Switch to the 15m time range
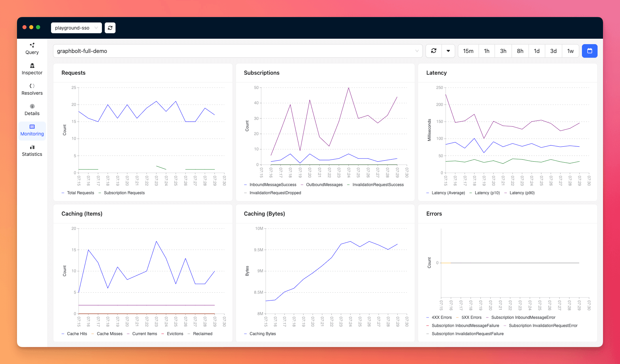This screenshot has width=620, height=364. (x=468, y=51)
